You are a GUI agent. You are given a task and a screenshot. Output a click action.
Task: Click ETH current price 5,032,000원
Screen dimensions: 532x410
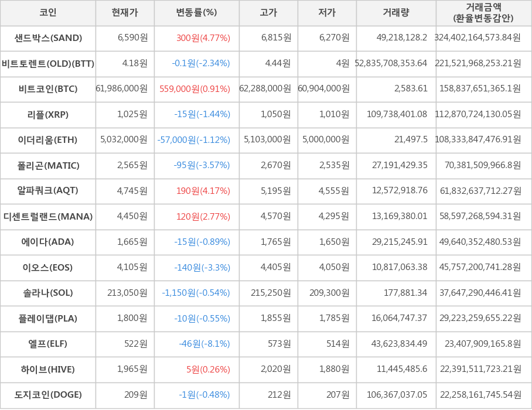pyautogui.click(x=124, y=139)
